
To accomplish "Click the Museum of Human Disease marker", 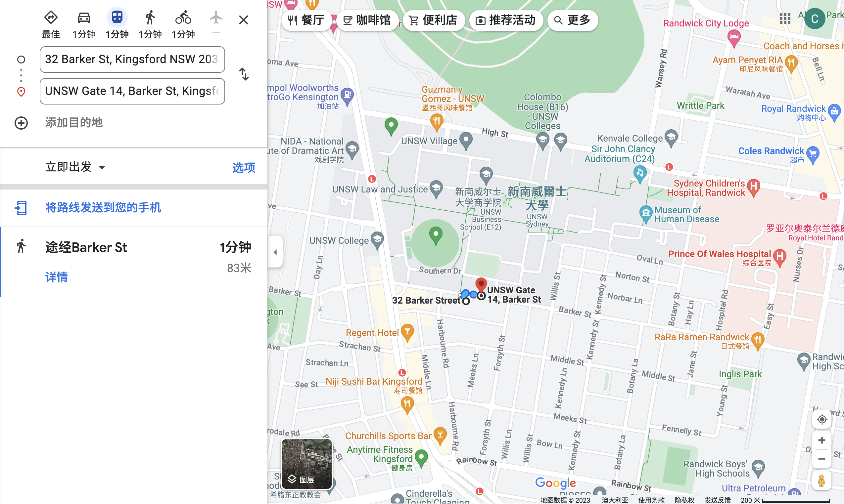I will 645,214.
